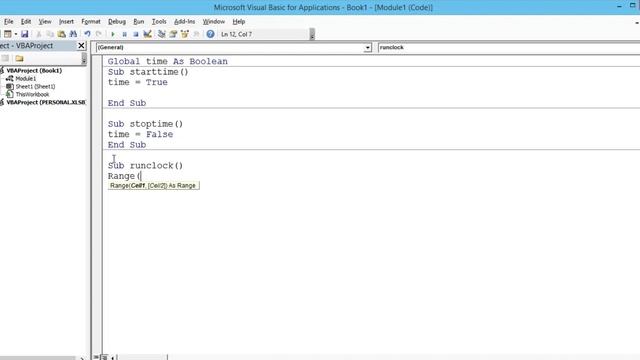The height and width of the screenshot is (360, 640).
Task: Click the 'Sub starttime()' code line
Action: (148, 72)
